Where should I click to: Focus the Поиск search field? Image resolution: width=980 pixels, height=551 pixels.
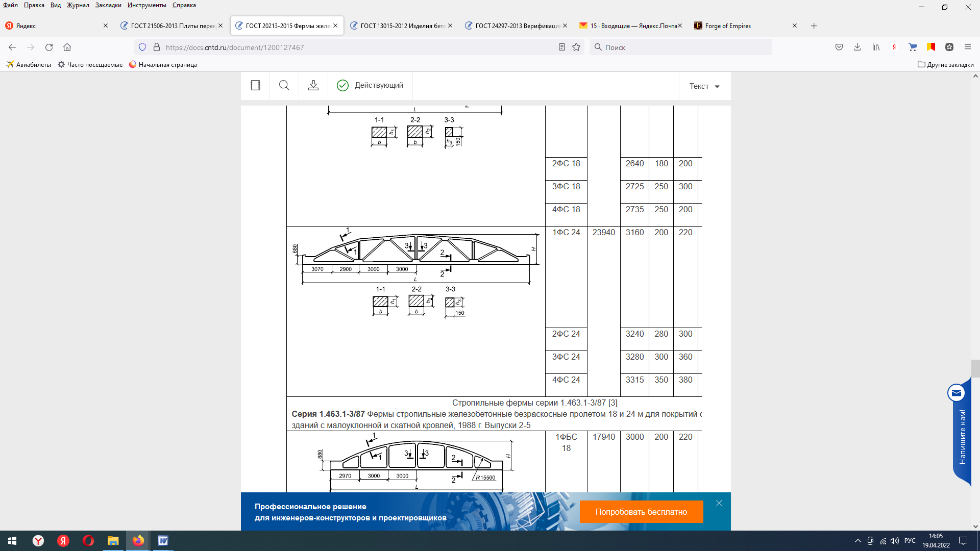coord(681,47)
